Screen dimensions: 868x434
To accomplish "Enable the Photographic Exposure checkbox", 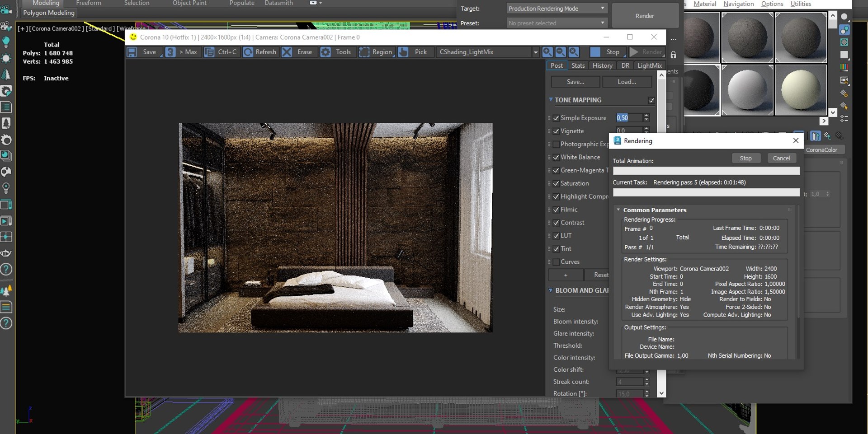I will (x=556, y=144).
